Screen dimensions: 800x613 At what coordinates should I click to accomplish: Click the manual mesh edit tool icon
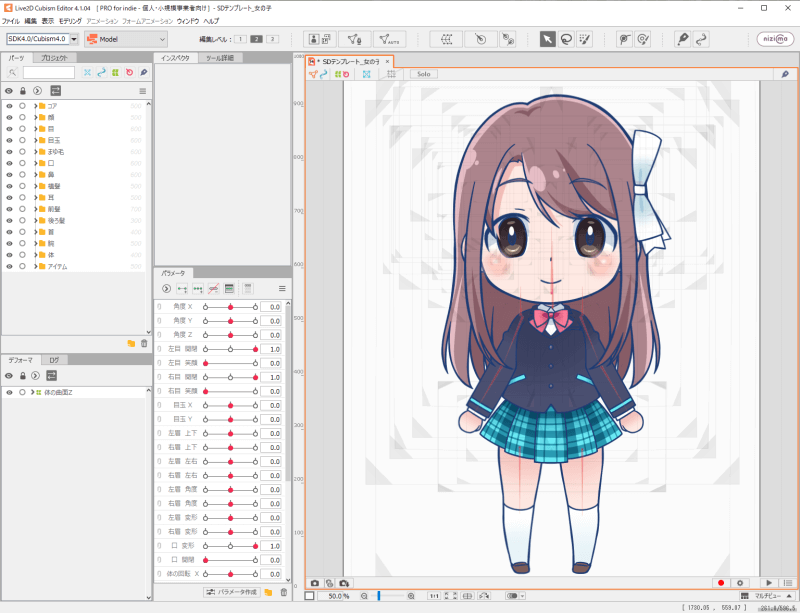[x=355, y=39]
